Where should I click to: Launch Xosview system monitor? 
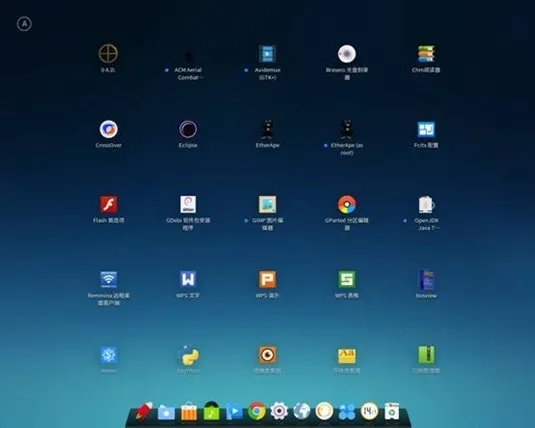426,280
